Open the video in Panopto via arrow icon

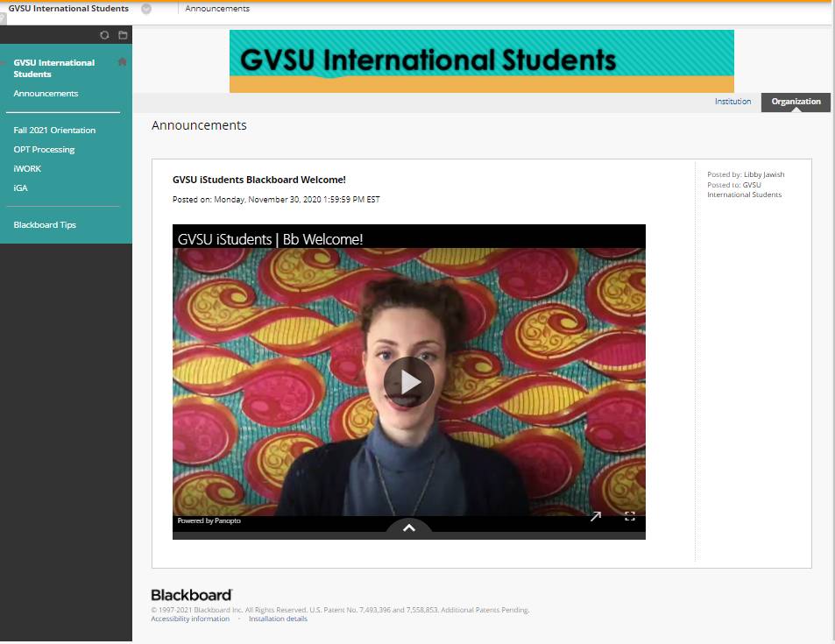point(596,516)
